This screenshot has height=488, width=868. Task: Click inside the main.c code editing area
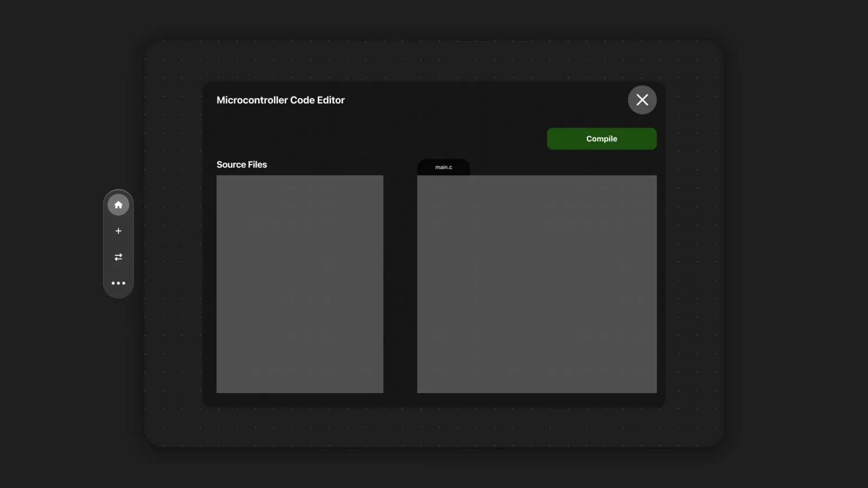point(537,284)
